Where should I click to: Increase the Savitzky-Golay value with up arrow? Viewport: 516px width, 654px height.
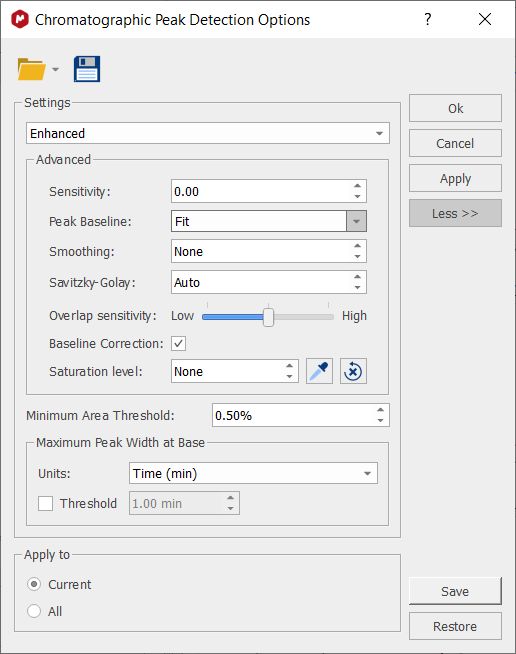pos(357,277)
